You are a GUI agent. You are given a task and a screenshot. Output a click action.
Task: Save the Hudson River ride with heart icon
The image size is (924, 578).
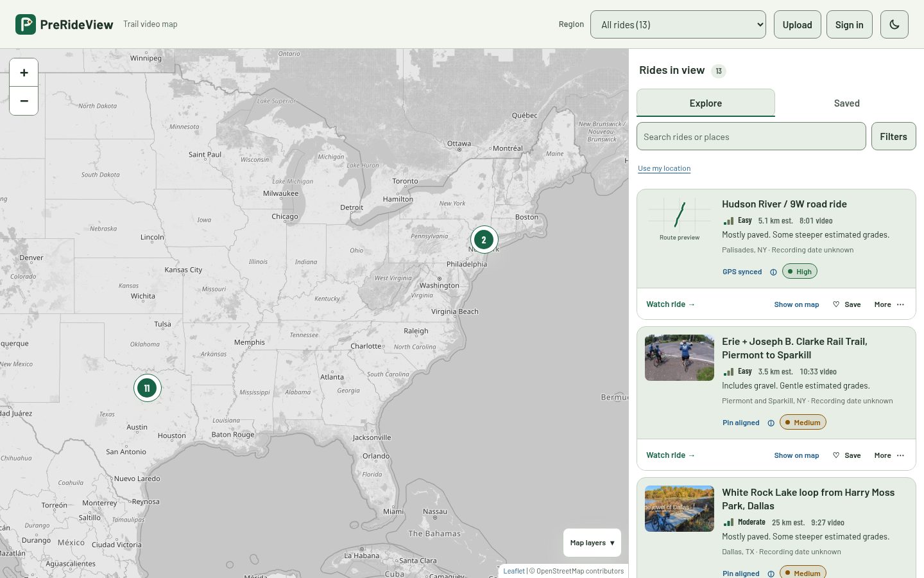847,304
